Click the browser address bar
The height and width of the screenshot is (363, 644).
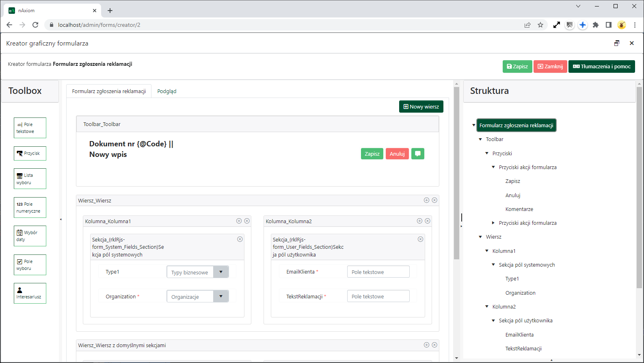coord(284,25)
